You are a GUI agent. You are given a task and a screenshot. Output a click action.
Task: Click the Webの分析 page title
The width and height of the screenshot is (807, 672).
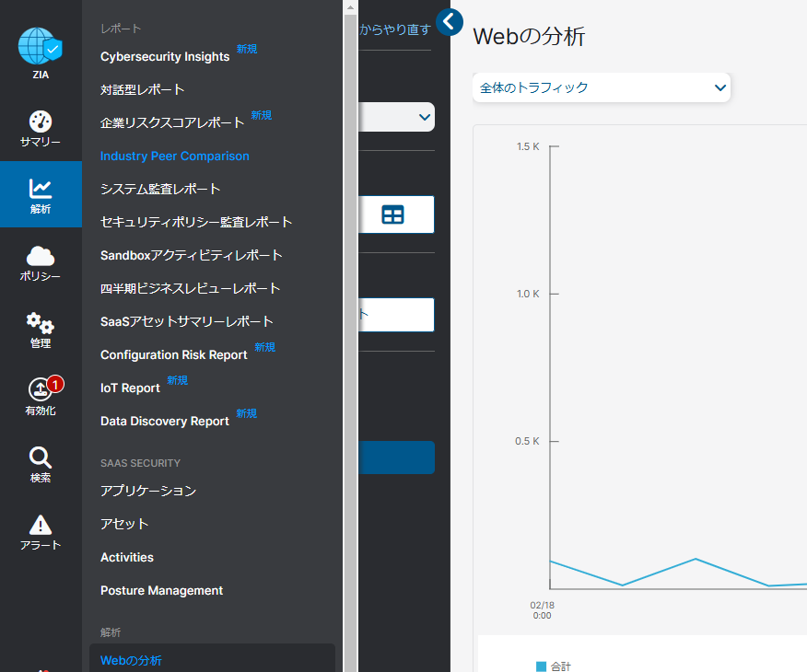pyautogui.click(x=529, y=37)
